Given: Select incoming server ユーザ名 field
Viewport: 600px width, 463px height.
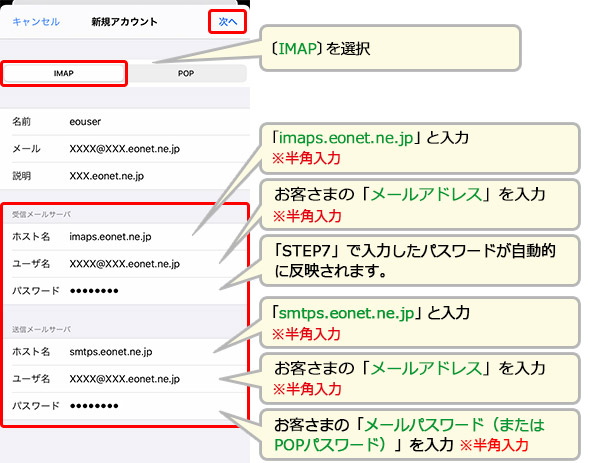Looking at the screenshot, I should [126, 264].
